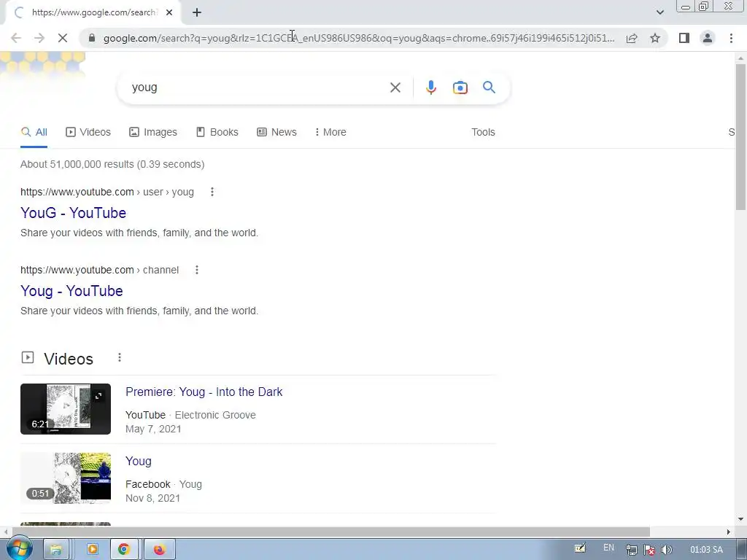Screen dimensions: 747x560
Task: Open the 'Youg' Facebook video link
Action: click(138, 461)
